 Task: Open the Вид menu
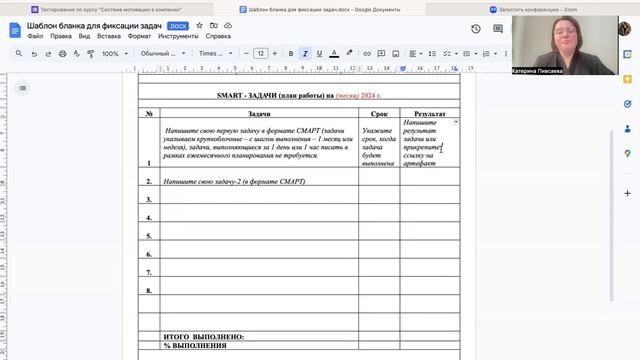click(x=84, y=36)
